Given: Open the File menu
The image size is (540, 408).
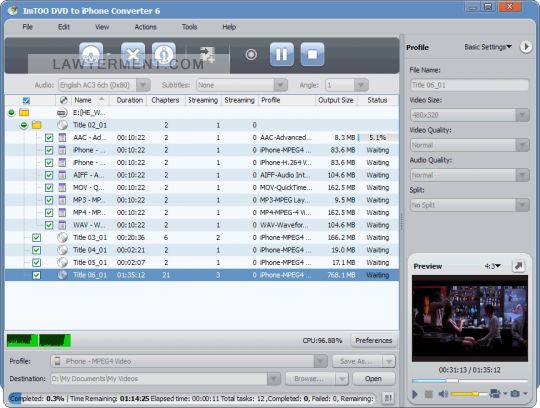Looking at the screenshot, I should (x=28, y=27).
